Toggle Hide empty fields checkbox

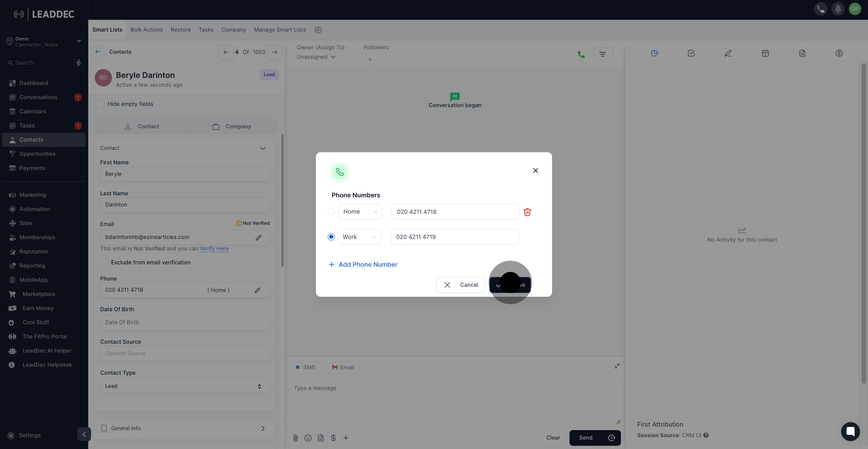[x=100, y=104]
